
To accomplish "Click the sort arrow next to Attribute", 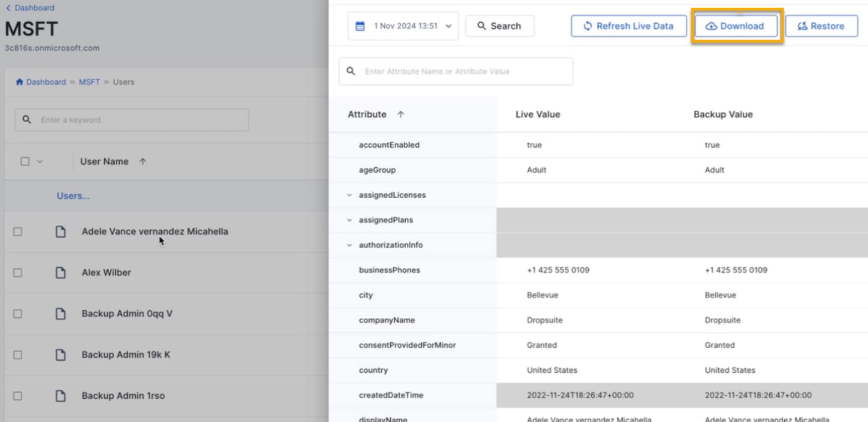I will [401, 115].
